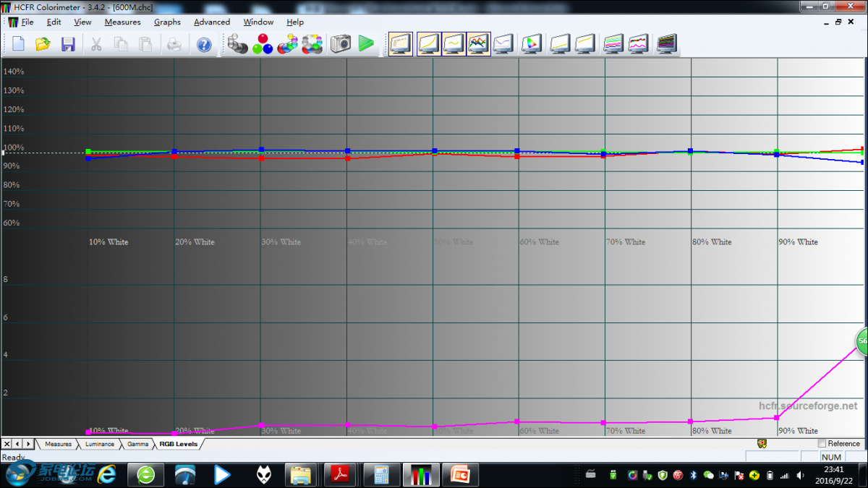
Task: Click the New document toolbar icon
Action: pyautogui.click(x=18, y=44)
